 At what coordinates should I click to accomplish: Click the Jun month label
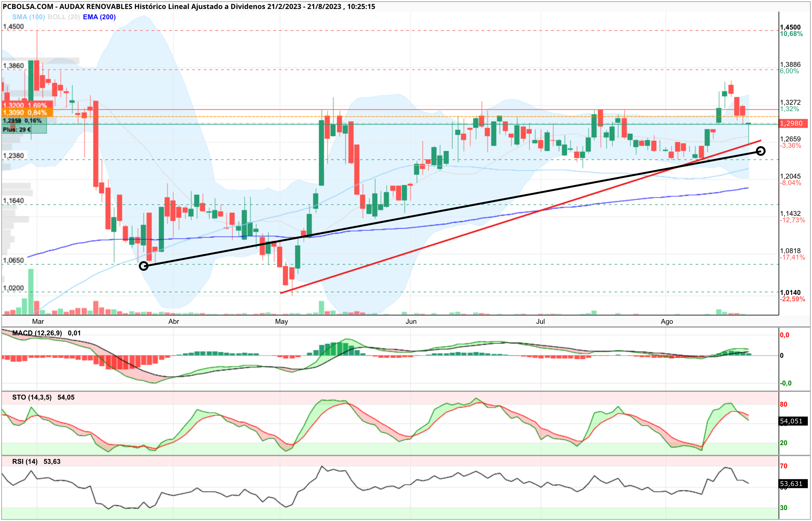click(x=411, y=322)
